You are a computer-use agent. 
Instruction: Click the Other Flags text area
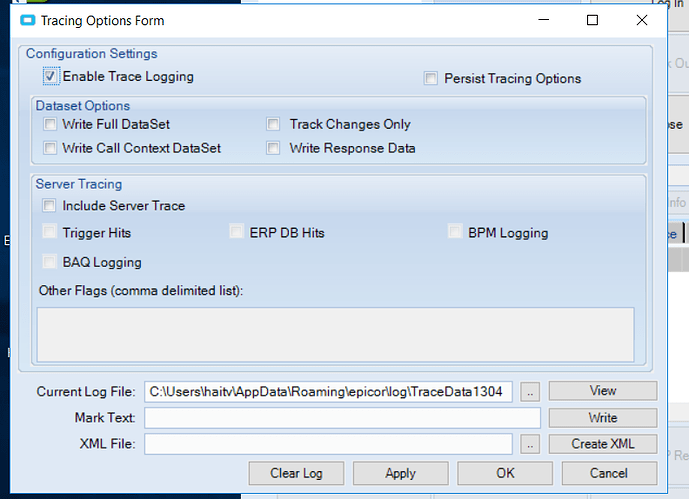click(336, 335)
